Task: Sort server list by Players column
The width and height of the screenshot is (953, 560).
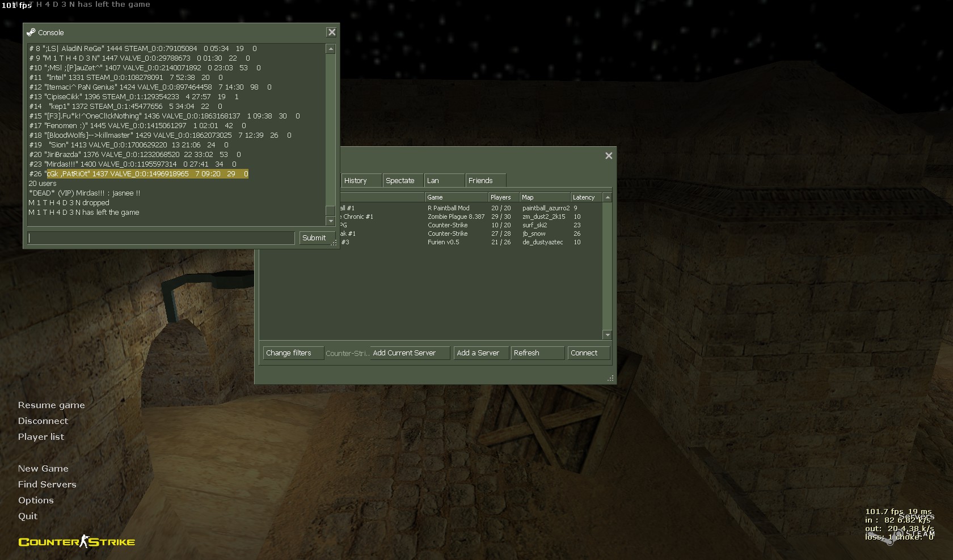Action: point(503,197)
